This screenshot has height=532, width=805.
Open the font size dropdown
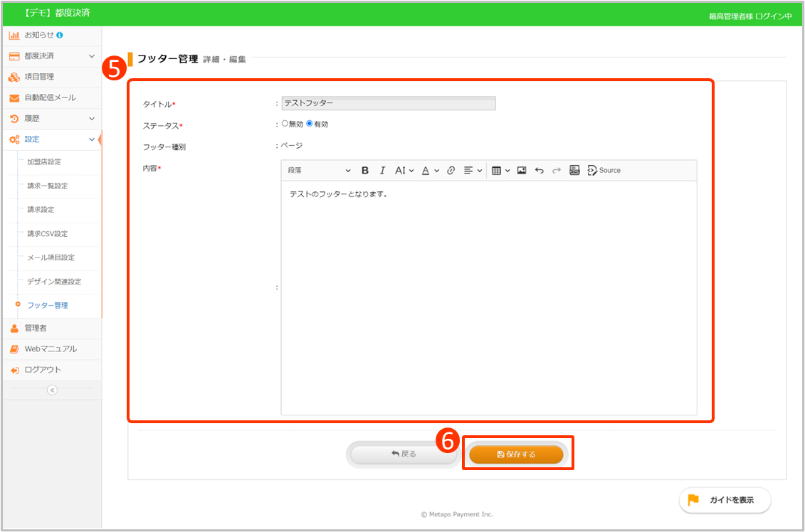404,171
